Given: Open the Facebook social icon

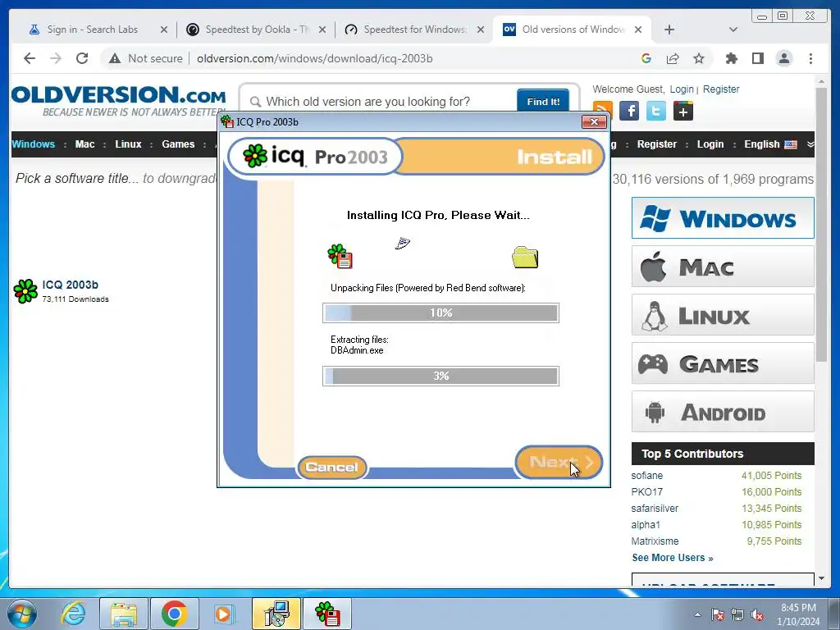Looking at the screenshot, I should [x=629, y=111].
